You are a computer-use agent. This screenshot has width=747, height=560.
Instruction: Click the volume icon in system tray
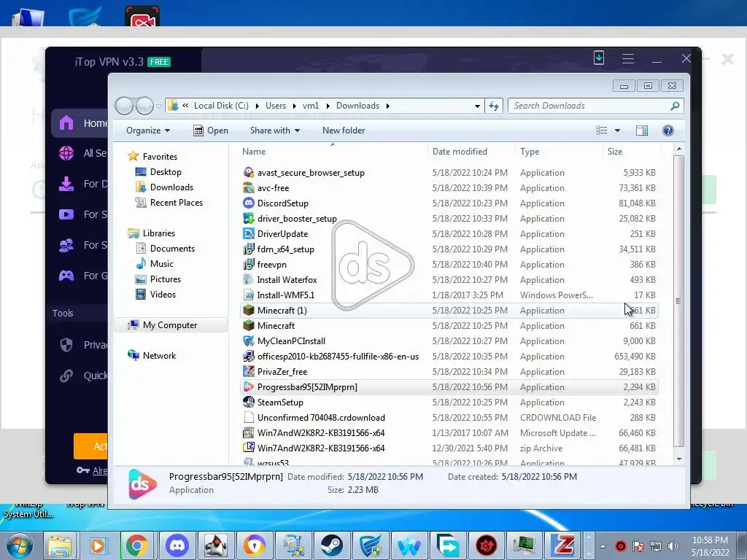point(673,546)
